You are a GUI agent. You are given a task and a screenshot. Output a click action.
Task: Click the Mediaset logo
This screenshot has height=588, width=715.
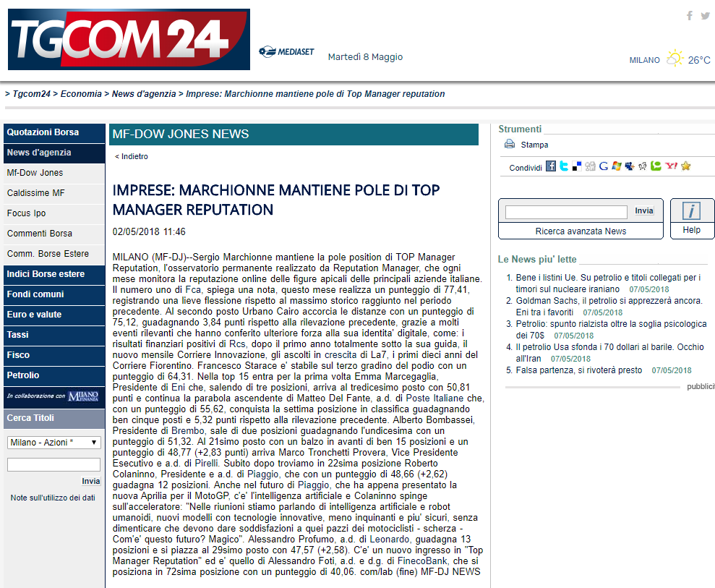click(x=286, y=51)
